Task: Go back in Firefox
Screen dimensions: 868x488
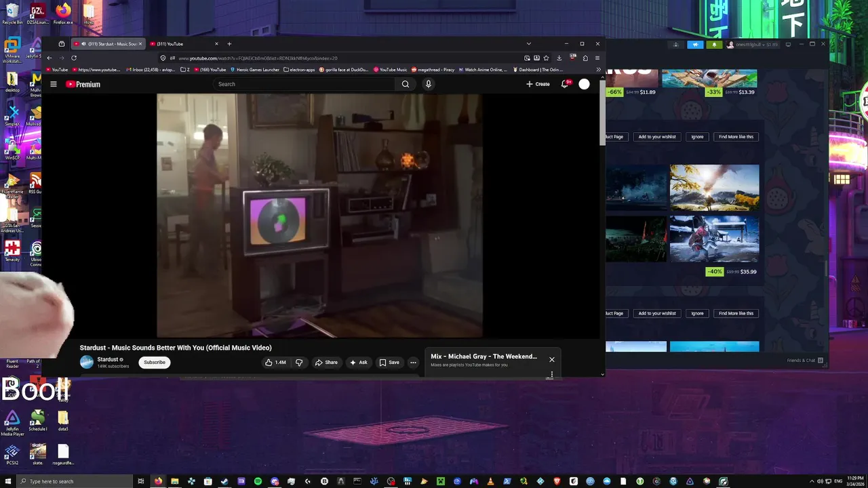Action: coord(50,58)
